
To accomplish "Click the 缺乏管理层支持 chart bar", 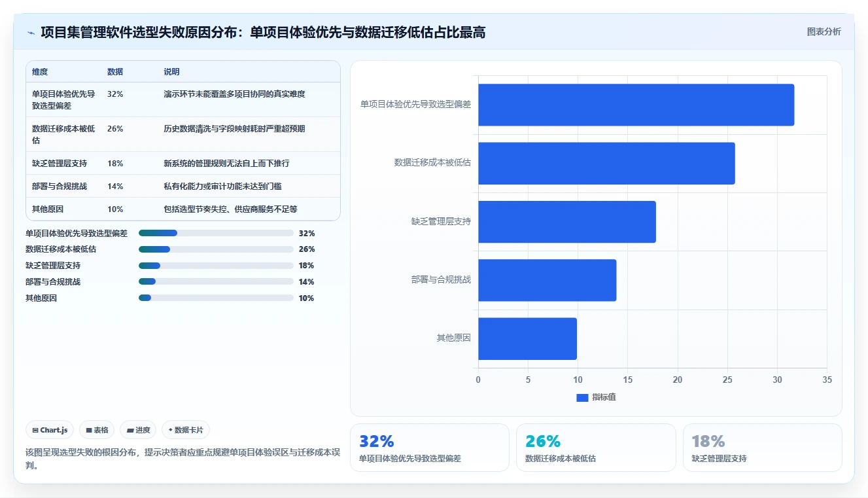I will pos(567,222).
